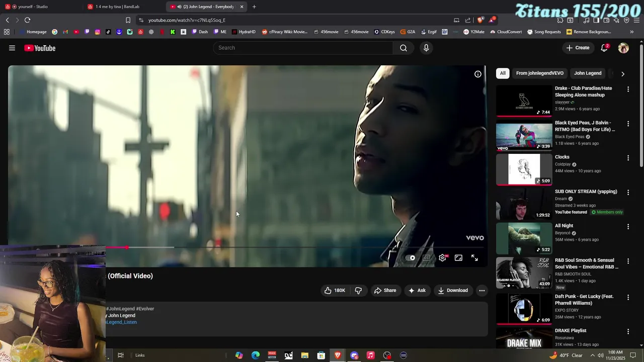Click the page vertical scrollbar

pos(641,106)
